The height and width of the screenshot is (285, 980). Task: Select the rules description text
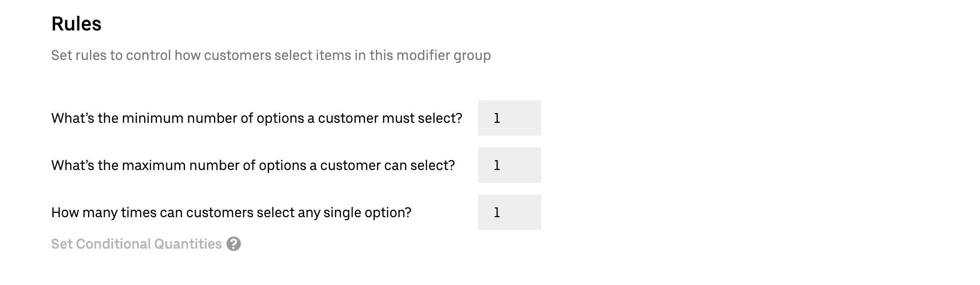pyautogui.click(x=271, y=56)
